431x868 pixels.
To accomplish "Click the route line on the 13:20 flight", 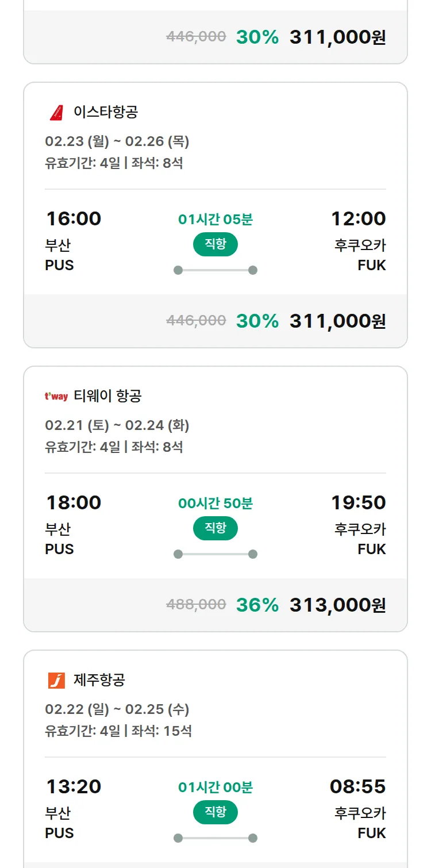I will point(215,838).
